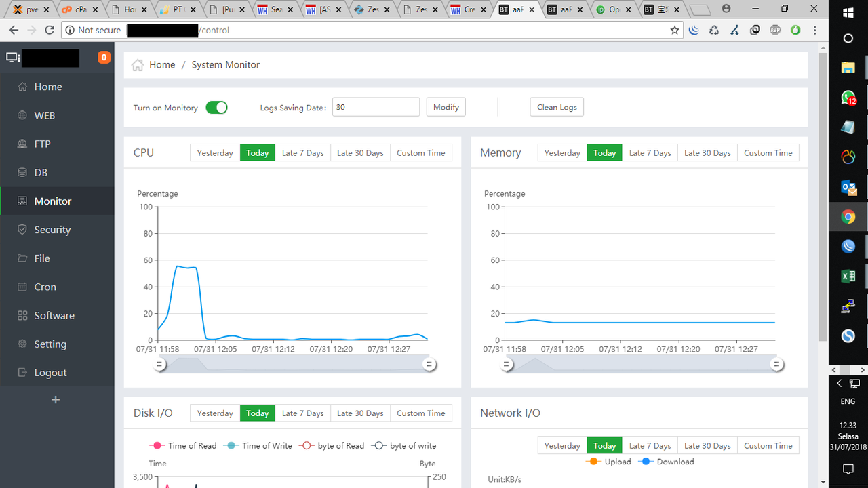Click the Home sidebar icon

(x=22, y=87)
